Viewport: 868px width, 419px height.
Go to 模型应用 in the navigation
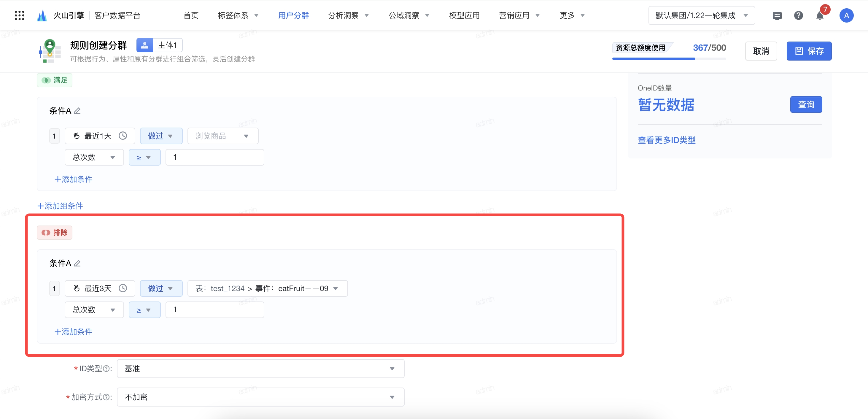point(464,15)
